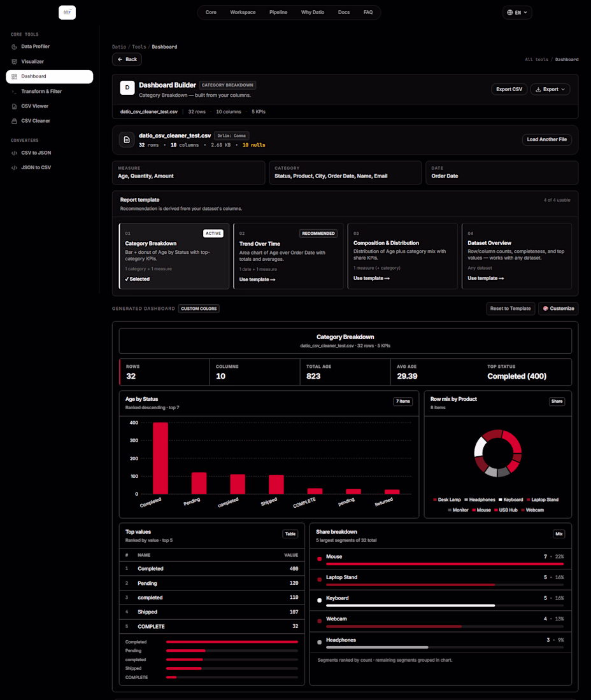Select the Dashboard grid icon in sidebar
Viewport: 591px width, 700px height.
point(14,76)
